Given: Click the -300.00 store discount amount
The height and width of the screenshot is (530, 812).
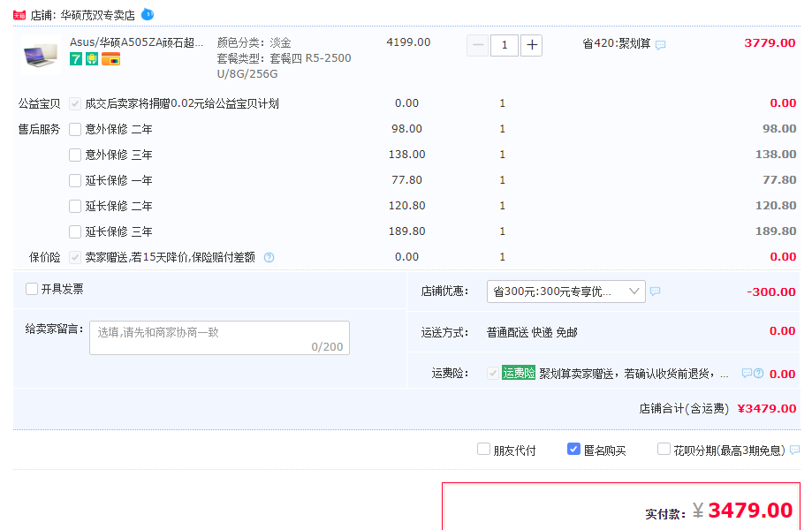Looking at the screenshot, I should (771, 291).
